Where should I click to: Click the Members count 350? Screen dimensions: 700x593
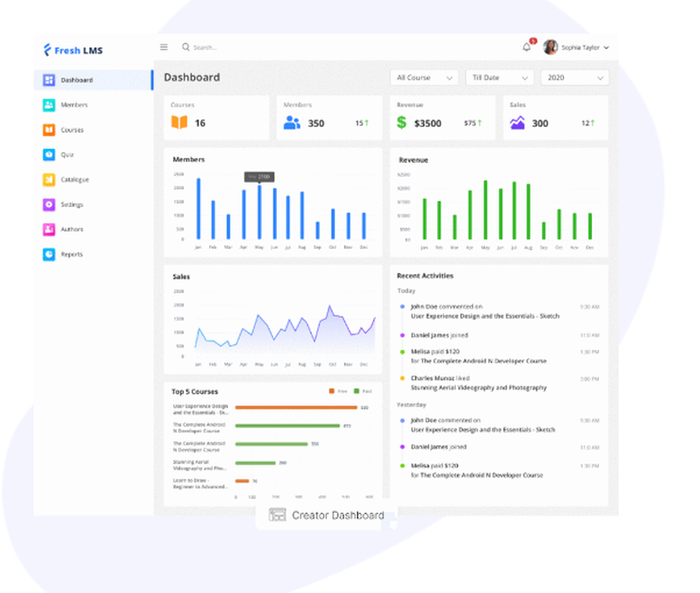316,123
